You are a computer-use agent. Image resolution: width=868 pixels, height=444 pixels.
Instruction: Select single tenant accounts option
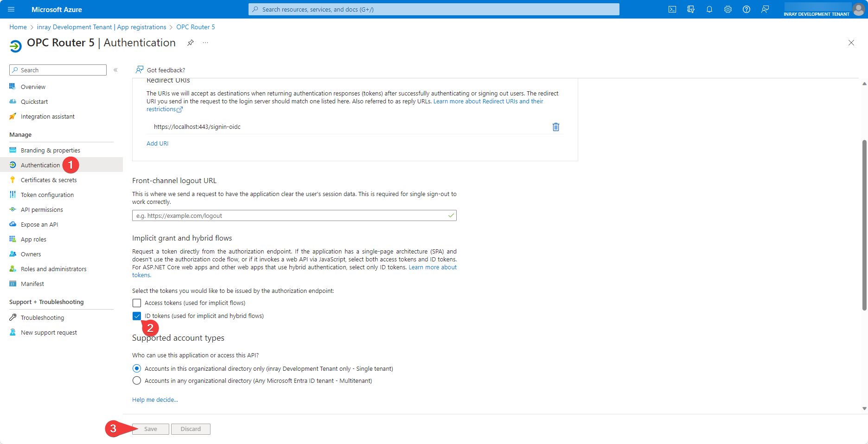(137, 368)
